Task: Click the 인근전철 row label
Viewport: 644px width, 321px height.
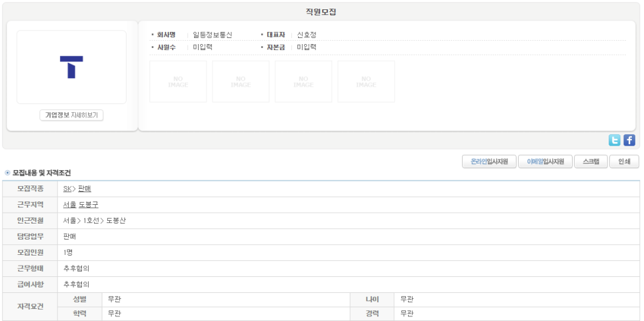Action: [30, 221]
